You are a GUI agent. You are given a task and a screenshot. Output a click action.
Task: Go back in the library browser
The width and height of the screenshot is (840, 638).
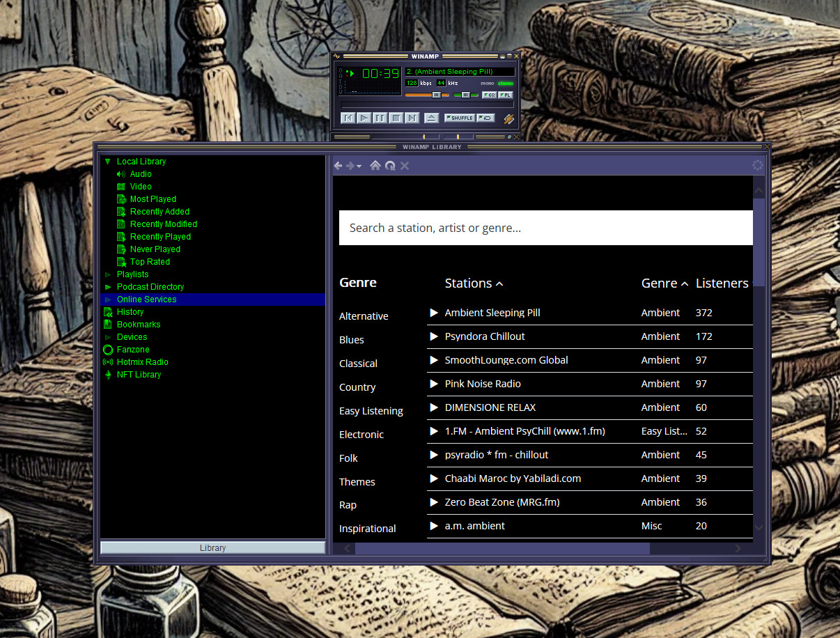pyautogui.click(x=339, y=166)
